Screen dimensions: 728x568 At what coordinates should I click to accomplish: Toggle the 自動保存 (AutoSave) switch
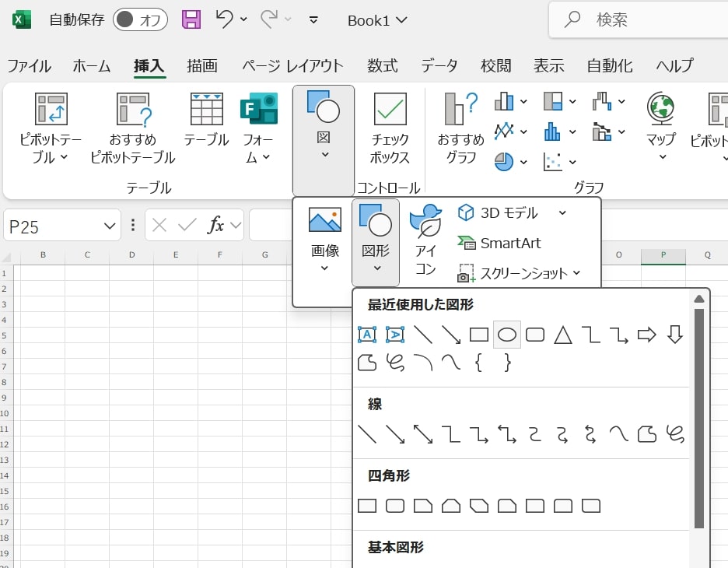[140, 19]
